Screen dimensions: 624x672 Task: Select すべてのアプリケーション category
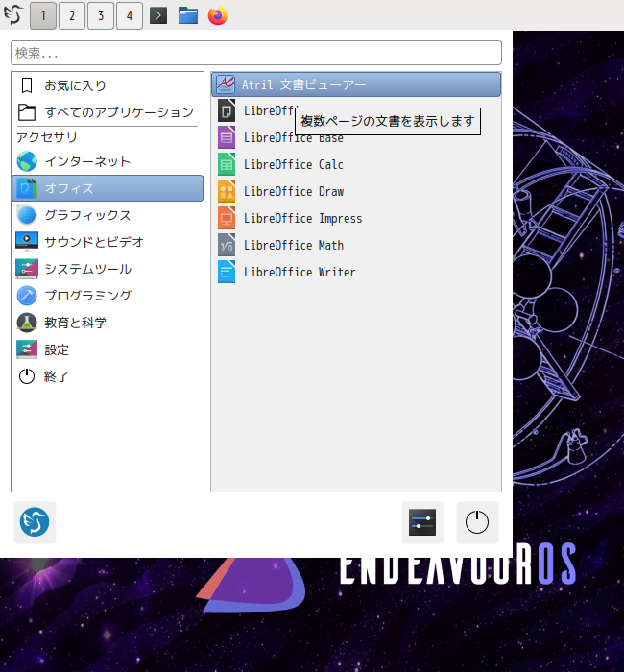click(x=108, y=112)
